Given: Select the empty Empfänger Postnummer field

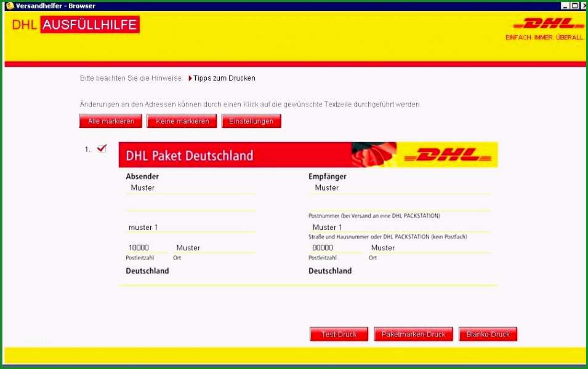Looking at the screenshot, I should (x=400, y=205).
